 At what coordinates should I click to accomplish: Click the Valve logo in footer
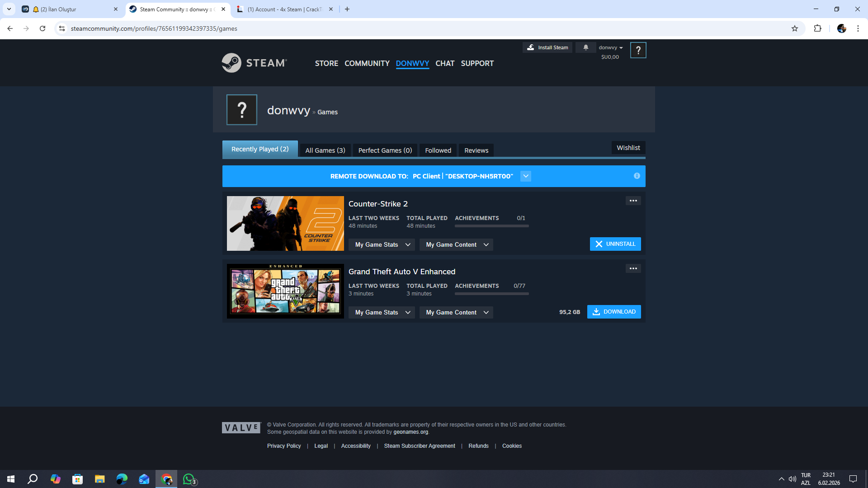click(241, 427)
